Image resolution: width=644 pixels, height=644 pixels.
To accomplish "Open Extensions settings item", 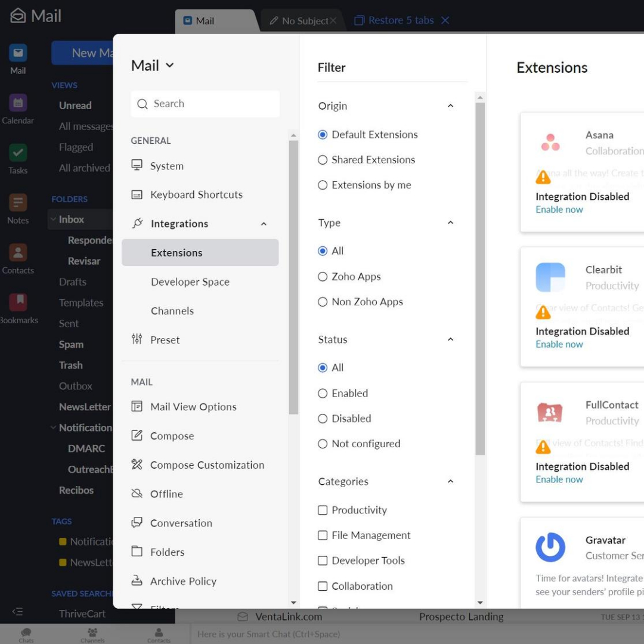I will [200, 253].
